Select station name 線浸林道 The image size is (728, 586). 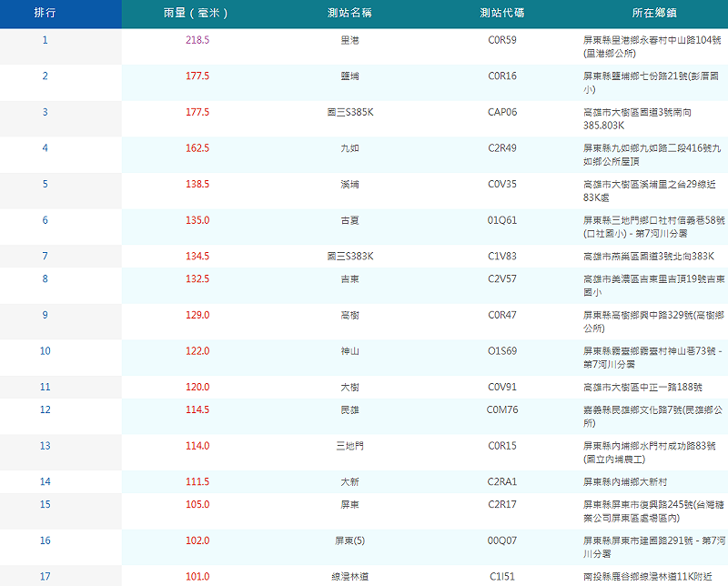point(350,577)
